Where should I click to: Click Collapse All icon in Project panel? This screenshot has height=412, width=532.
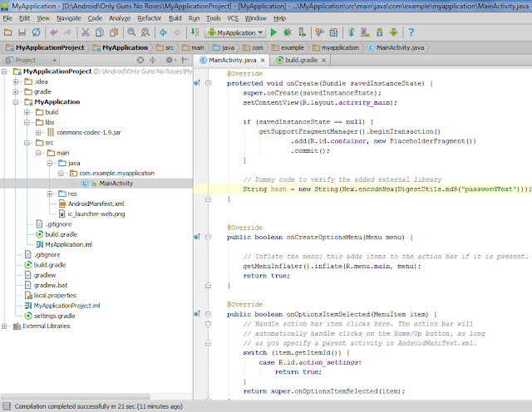coord(153,60)
